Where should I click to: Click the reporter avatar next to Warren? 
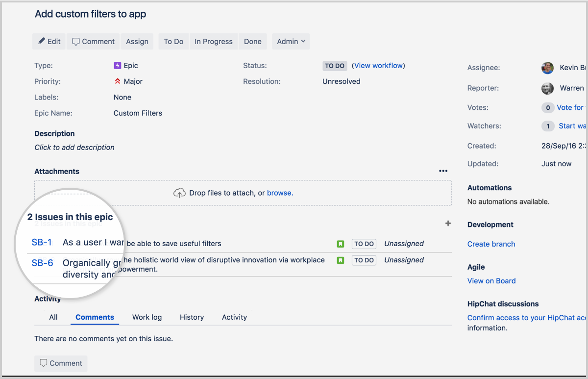547,88
